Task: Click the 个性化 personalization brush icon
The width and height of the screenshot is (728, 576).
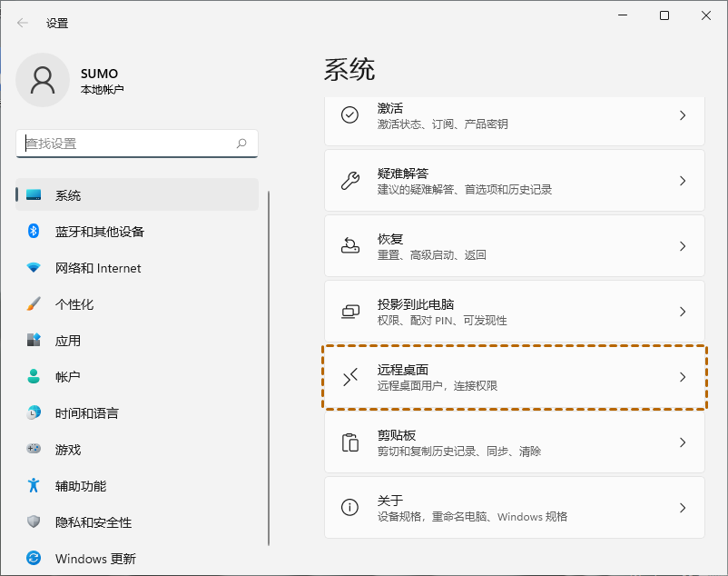Action: click(33, 304)
